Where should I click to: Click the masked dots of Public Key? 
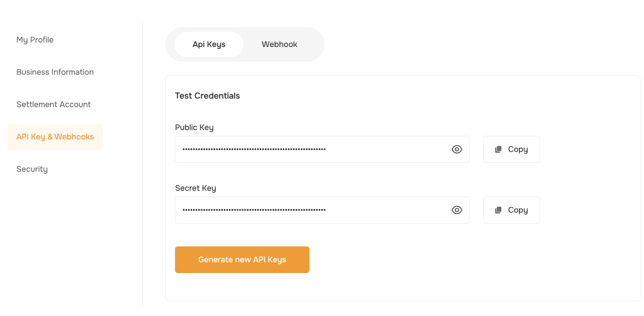click(x=254, y=149)
